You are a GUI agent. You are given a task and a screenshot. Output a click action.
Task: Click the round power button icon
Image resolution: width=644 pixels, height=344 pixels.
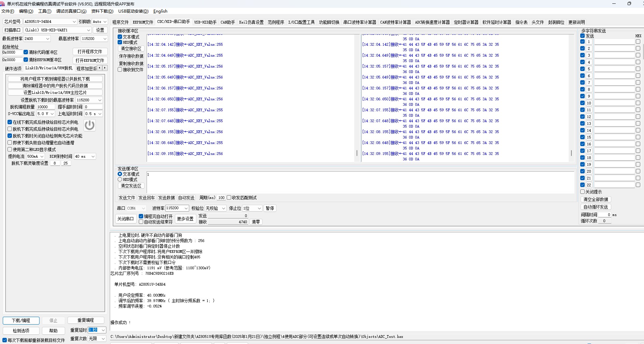coord(90,125)
